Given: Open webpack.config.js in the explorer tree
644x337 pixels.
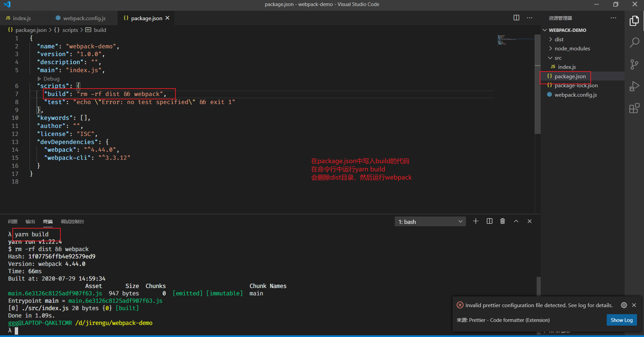Looking at the screenshot, I should 583,95.
